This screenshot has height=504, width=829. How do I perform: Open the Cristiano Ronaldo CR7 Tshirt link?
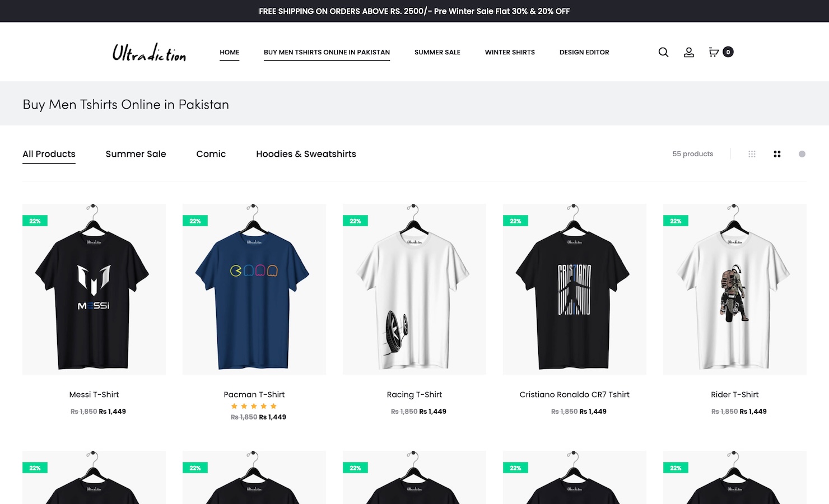click(x=575, y=394)
